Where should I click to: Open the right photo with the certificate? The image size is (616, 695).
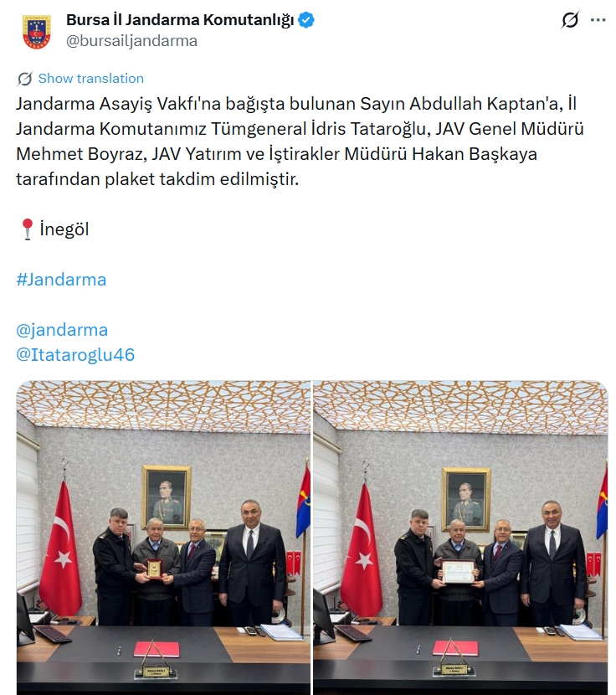click(460, 538)
